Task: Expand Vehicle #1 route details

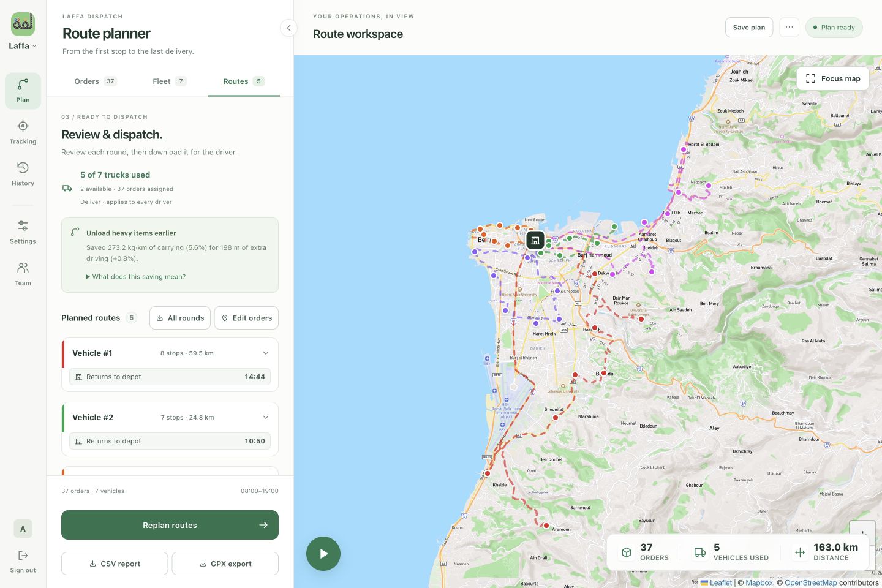Action: pyautogui.click(x=266, y=353)
